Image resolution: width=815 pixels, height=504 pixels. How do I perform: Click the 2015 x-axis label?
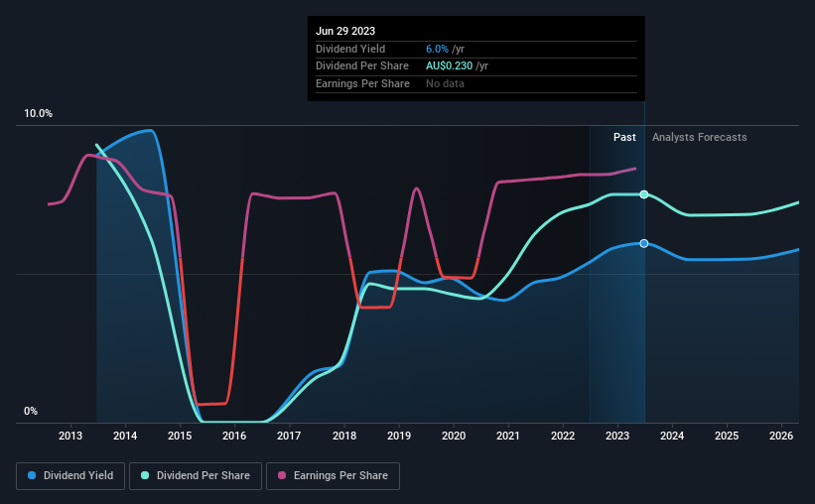coord(180,436)
